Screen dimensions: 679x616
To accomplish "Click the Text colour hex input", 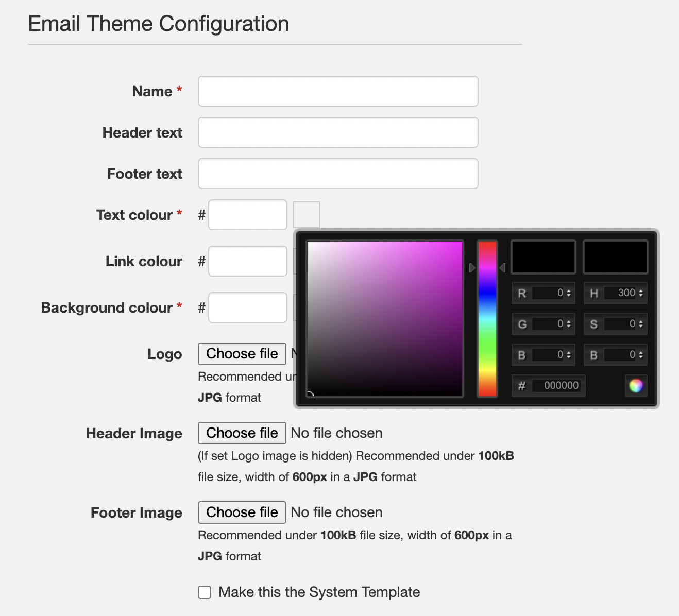I will 248,215.
